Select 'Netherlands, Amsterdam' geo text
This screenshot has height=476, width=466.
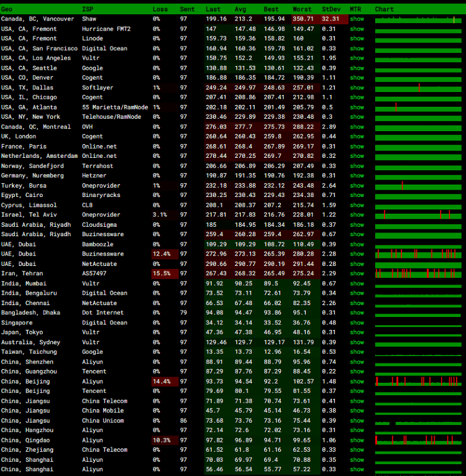click(40, 156)
